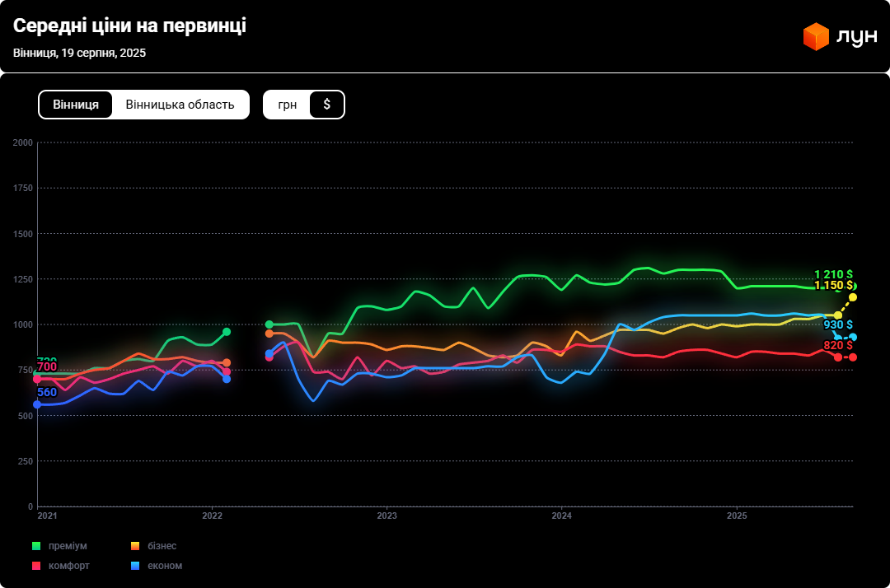Click blue економ legend color square
This screenshot has height=588, width=890.
[x=135, y=566]
